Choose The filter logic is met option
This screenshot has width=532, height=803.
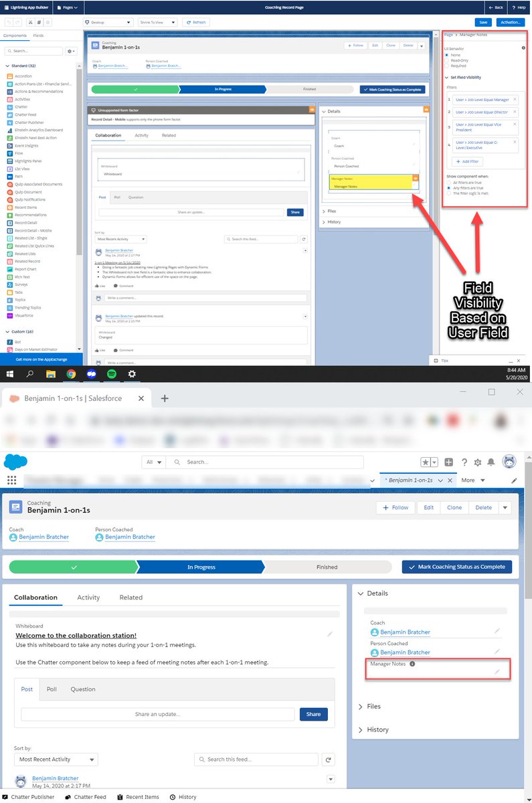(x=448, y=193)
